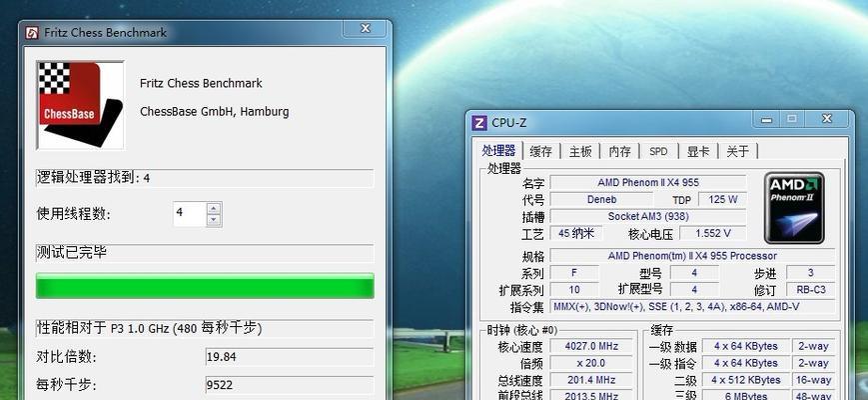The width and height of the screenshot is (868, 400).
Task: Click the core speed 4027.0 MHz
Action: point(590,346)
